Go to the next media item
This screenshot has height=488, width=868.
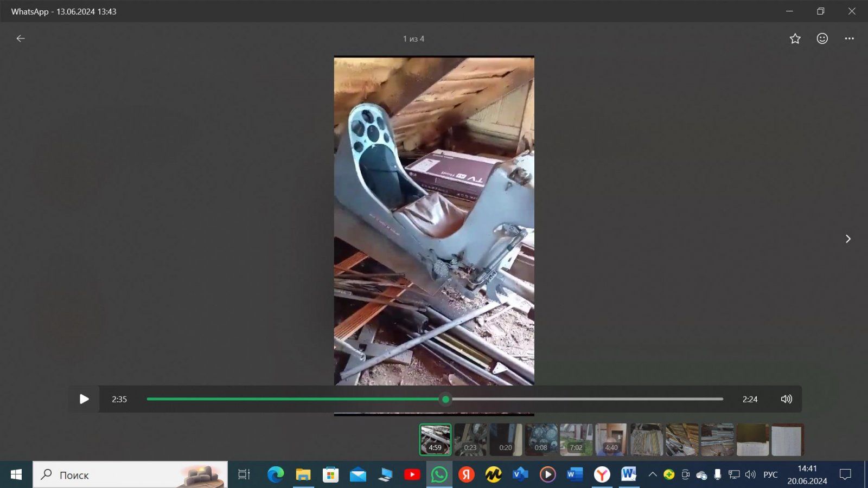(848, 239)
